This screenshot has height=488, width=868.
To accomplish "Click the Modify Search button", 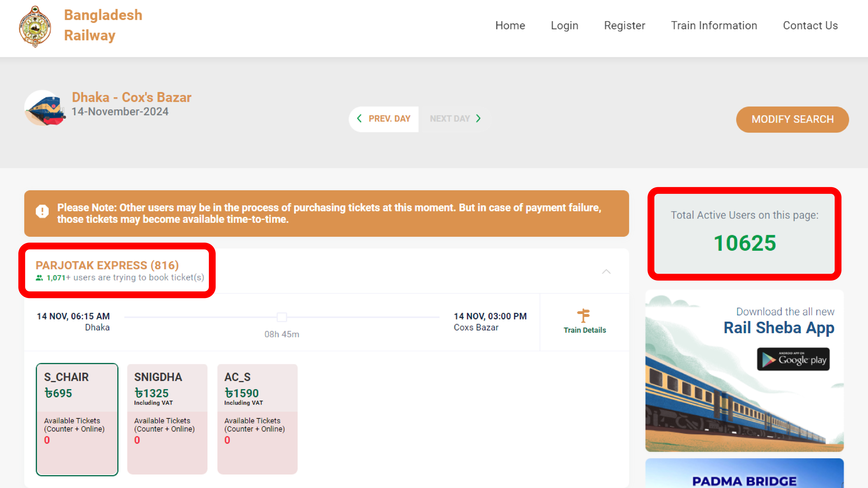I will coord(792,119).
